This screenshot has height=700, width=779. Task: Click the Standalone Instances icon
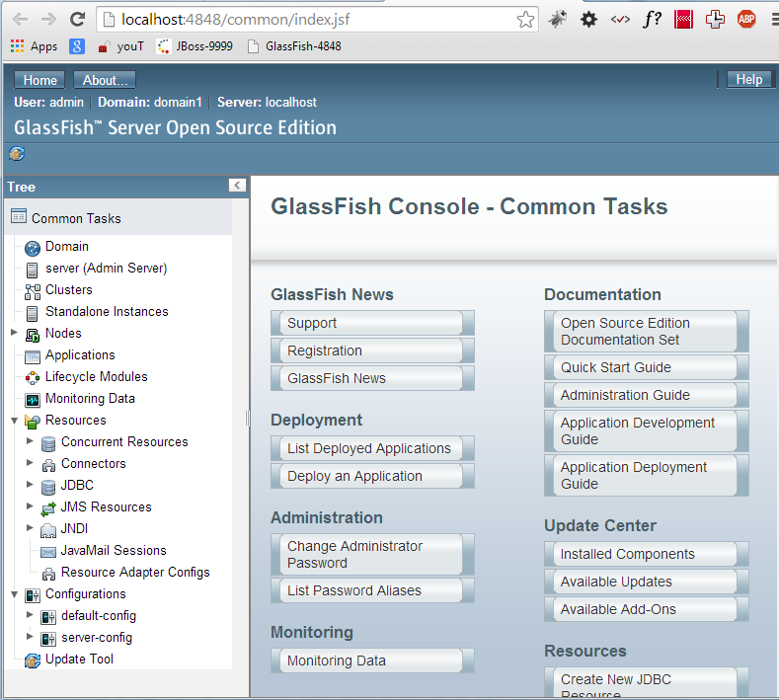[33, 314]
